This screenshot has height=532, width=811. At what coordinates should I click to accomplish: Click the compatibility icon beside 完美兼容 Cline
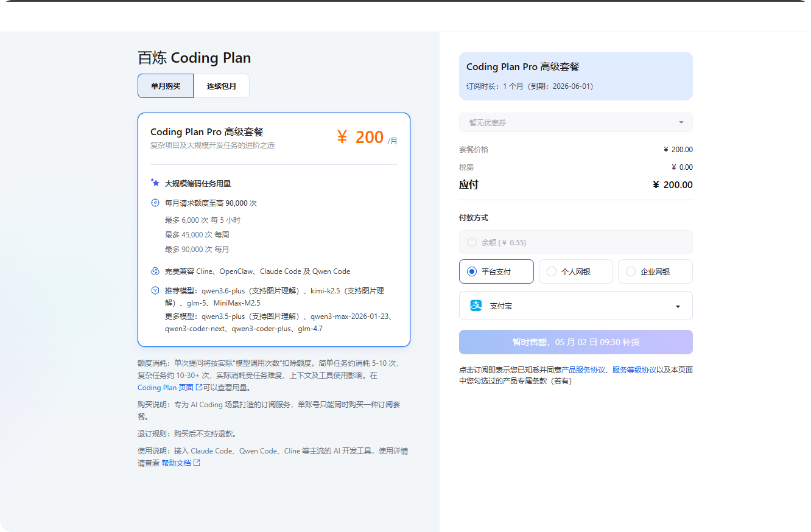[155, 271]
